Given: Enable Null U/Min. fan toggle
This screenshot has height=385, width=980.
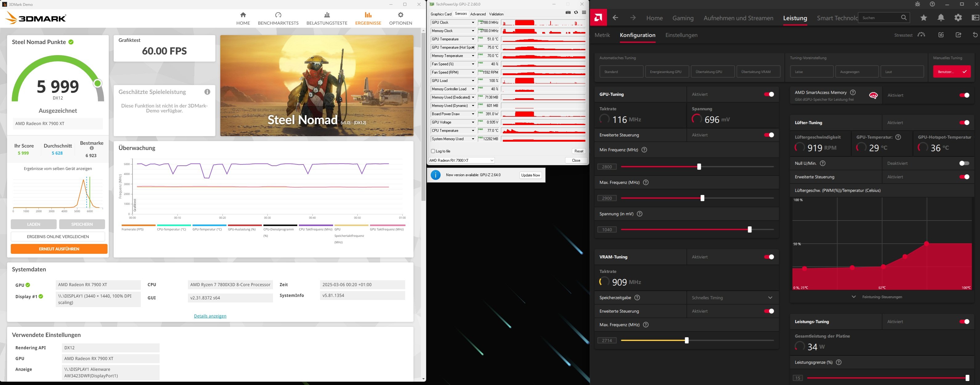Looking at the screenshot, I should tap(964, 163).
